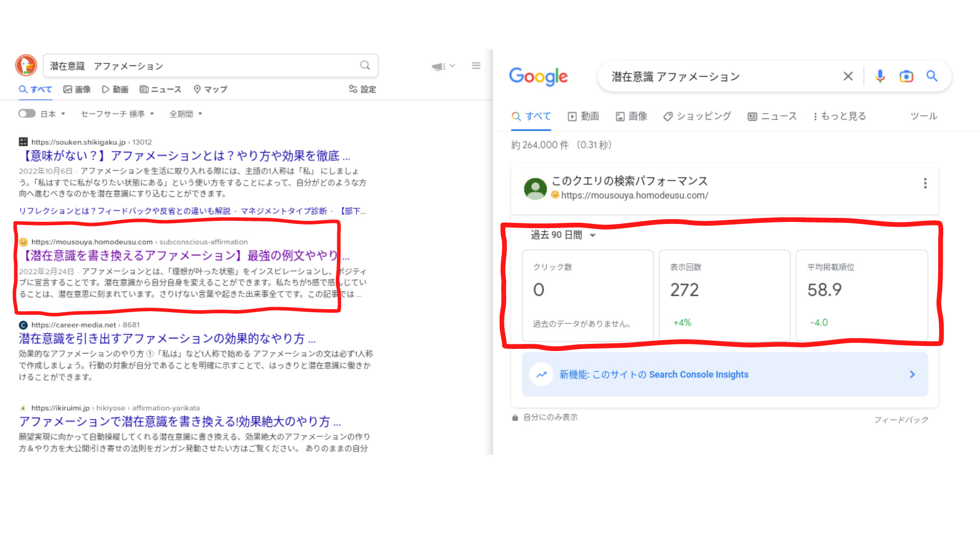Open the 過去 90 日間 period dropdown
Image resolution: width=980 pixels, height=551 pixels.
pyautogui.click(x=563, y=235)
